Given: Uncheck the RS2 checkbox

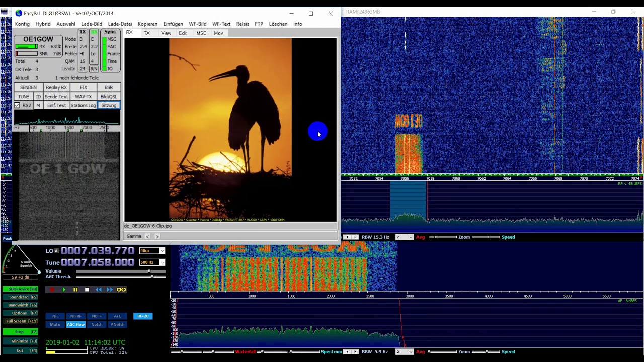Looking at the screenshot, I should coord(17,105).
